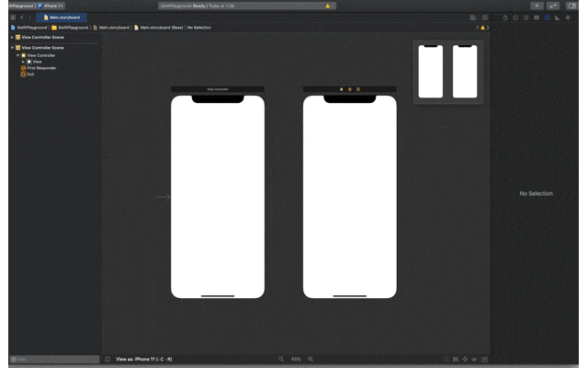Click the code review arrows button
588x368 pixels.
pyautogui.click(x=553, y=6)
